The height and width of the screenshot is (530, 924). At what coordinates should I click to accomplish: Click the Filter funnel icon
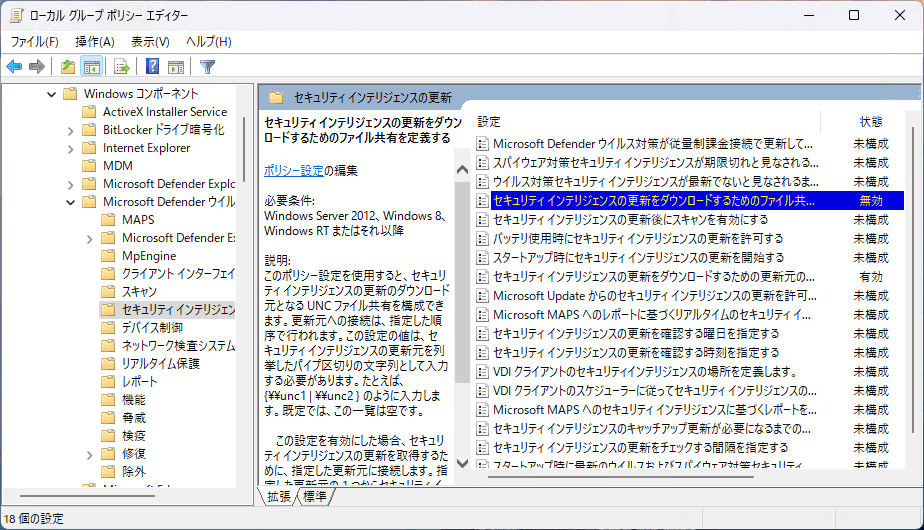207,67
